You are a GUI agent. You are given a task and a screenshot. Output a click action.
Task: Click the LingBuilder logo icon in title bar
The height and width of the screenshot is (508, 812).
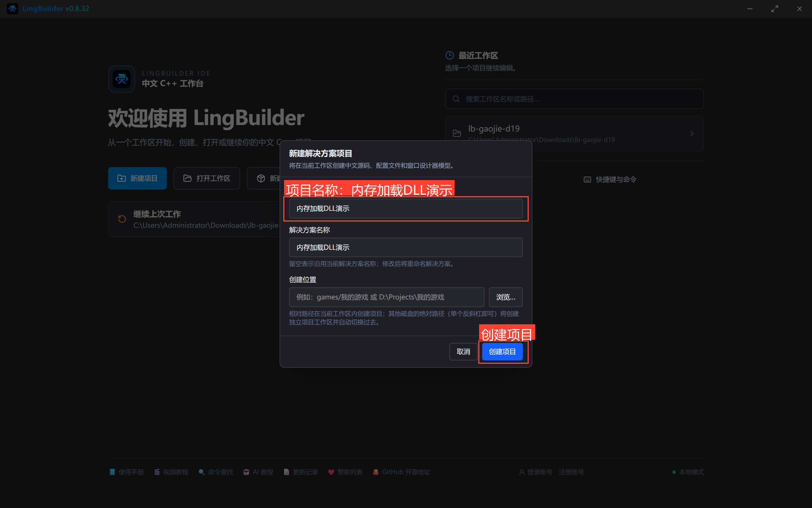(12, 9)
